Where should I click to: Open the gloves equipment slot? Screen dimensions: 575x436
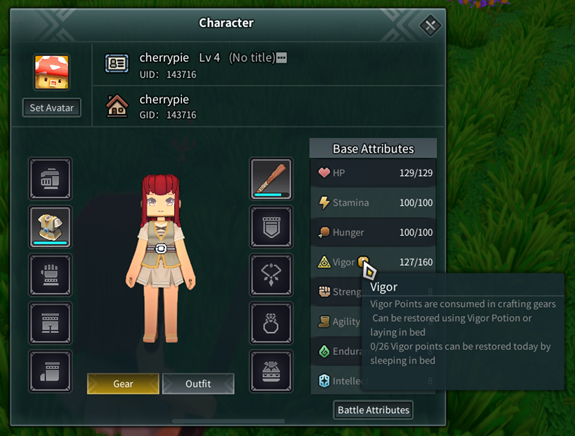(x=50, y=275)
